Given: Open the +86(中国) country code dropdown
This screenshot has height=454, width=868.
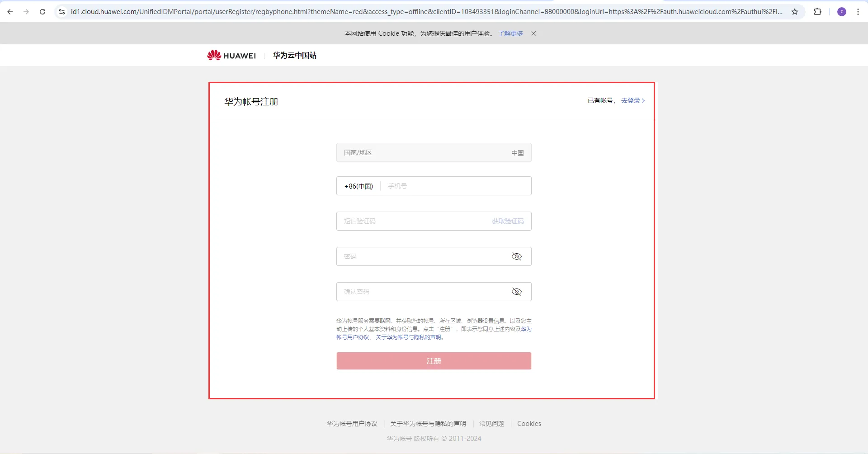Looking at the screenshot, I should click(x=359, y=186).
